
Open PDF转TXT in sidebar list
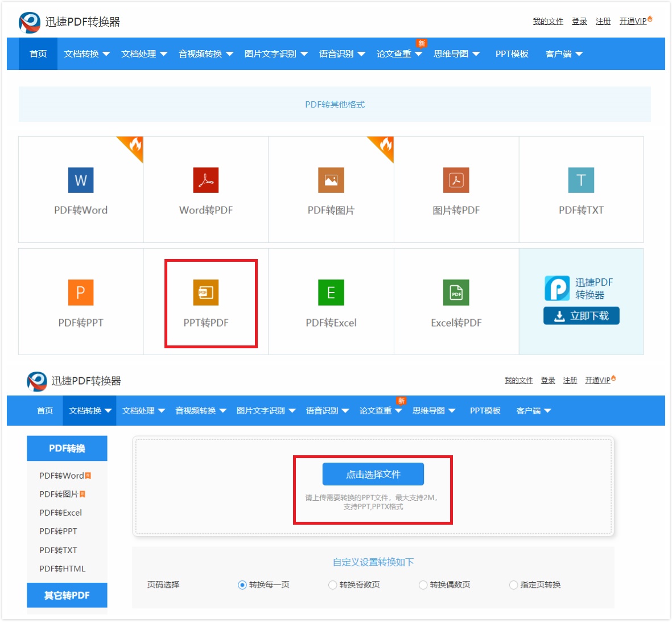click(58, 550)
